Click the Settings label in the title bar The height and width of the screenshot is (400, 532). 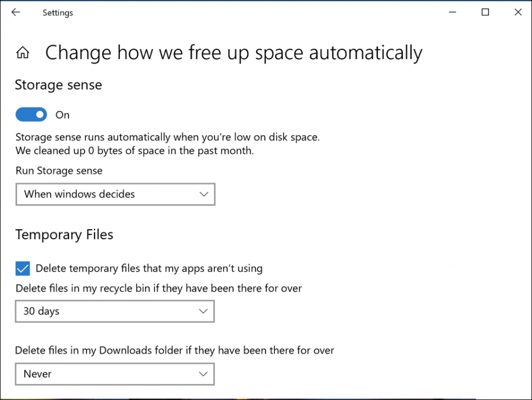coord(58,12)
